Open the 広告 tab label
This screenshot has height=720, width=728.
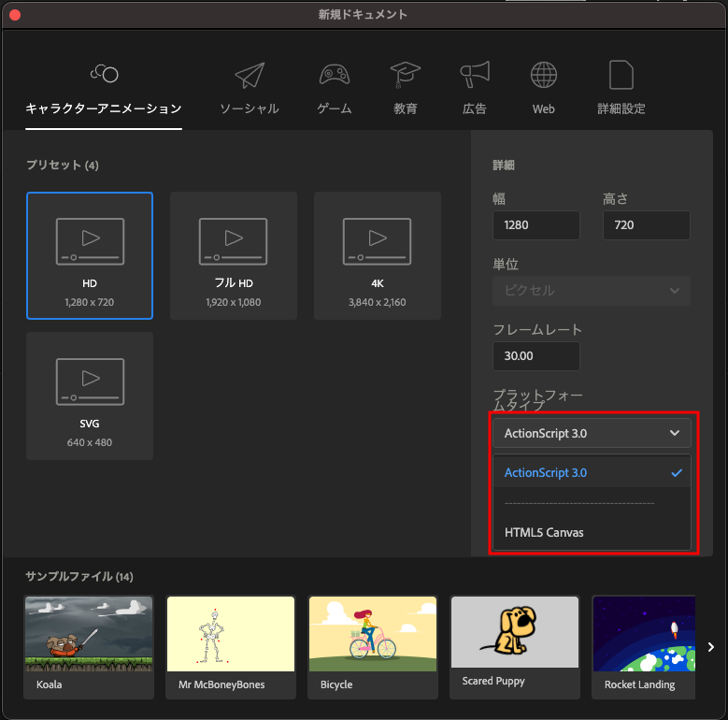(x=475, y=108)
